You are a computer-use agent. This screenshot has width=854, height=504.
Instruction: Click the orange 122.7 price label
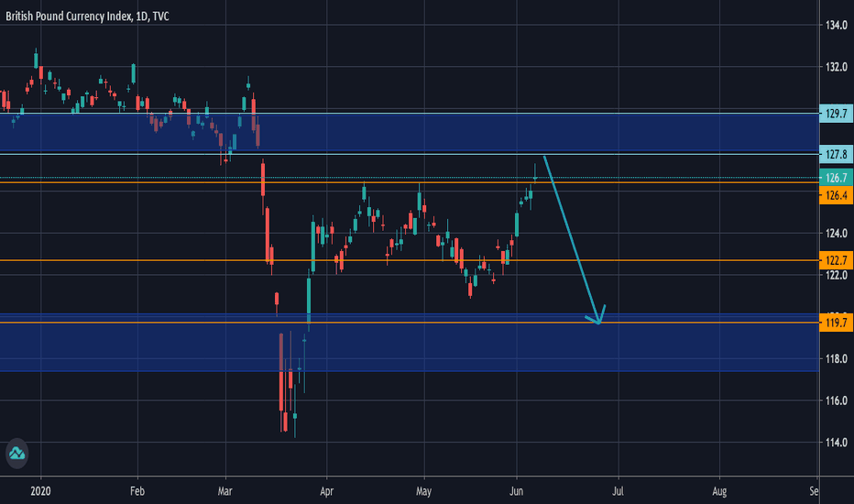click(836, 260)
